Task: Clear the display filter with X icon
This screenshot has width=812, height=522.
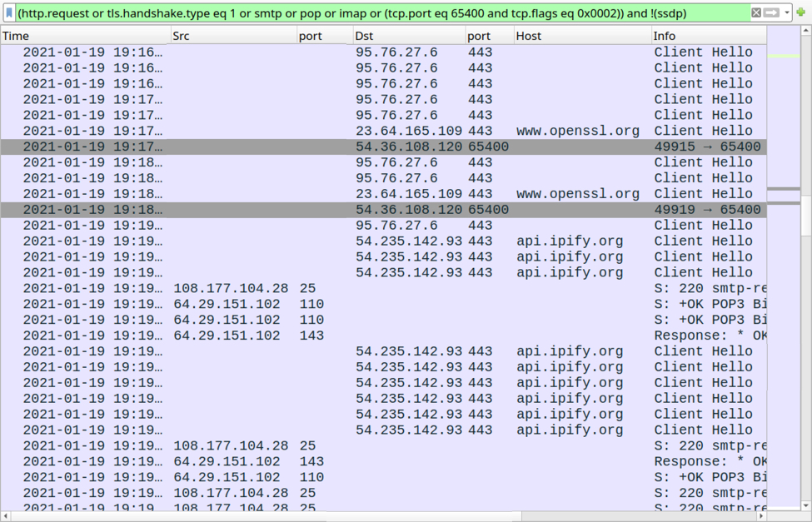Action: click(756, 12)
